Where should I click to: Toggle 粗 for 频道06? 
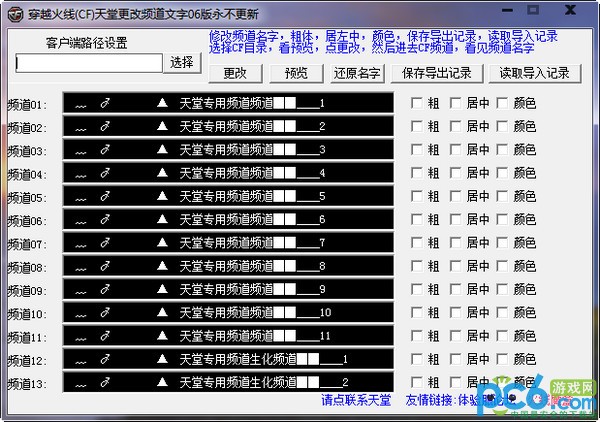[x=417, y=220]
